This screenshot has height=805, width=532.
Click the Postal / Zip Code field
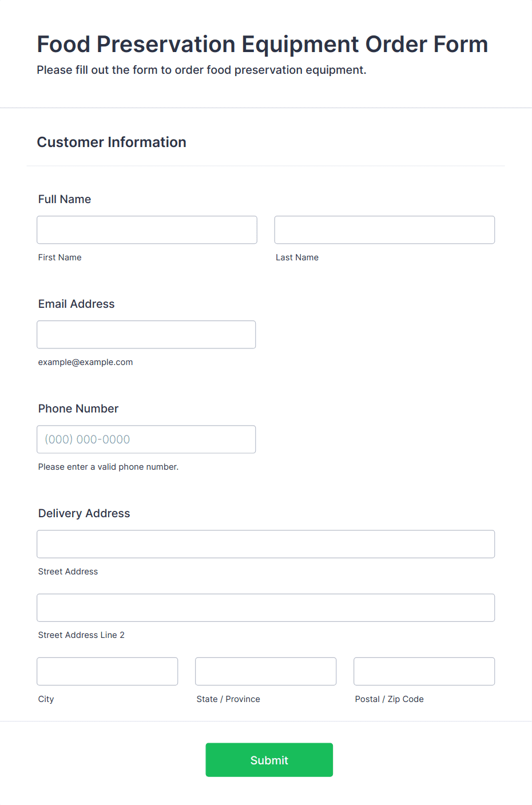point(424,671)
